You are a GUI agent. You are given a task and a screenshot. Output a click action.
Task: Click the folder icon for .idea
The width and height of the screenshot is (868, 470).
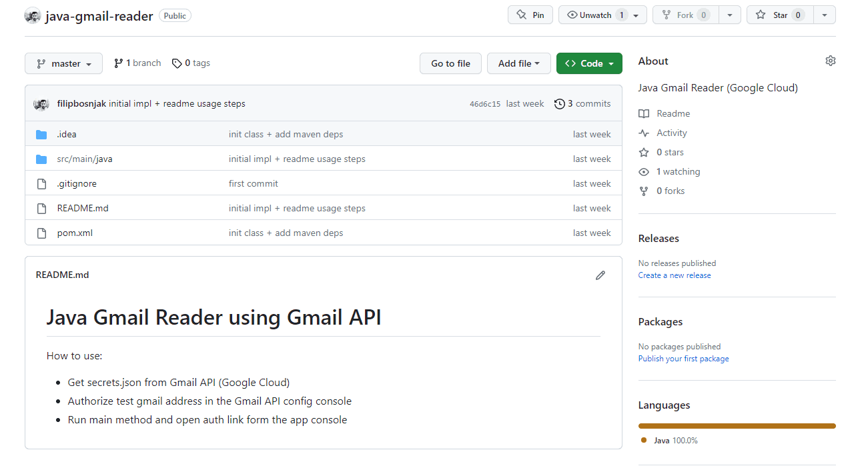(x=41, y=134)
